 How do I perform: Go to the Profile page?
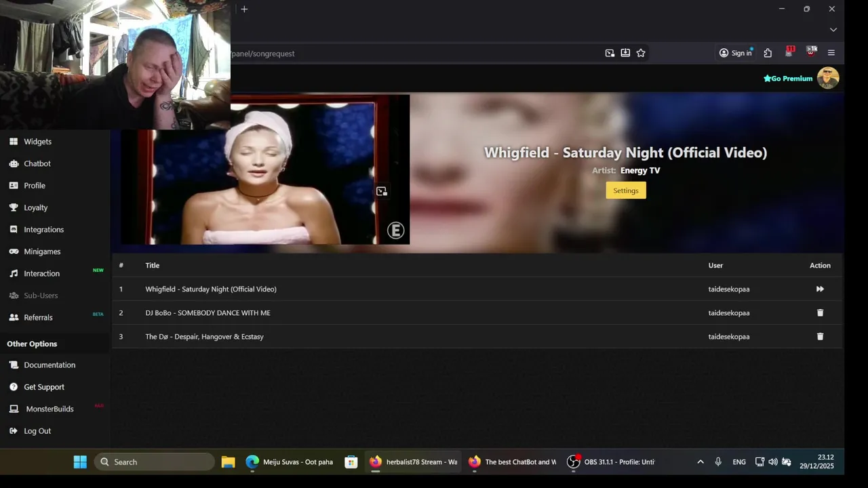coord(35,186)
